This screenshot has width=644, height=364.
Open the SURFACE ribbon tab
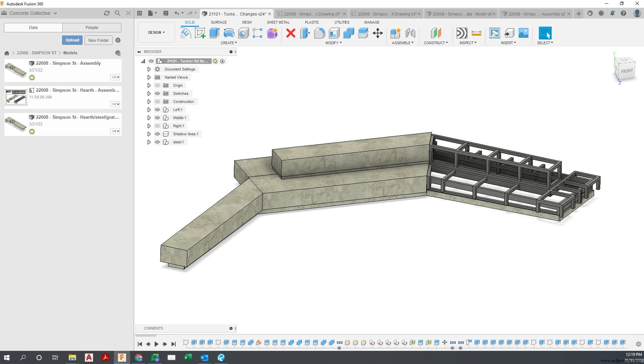coord(219,22)
